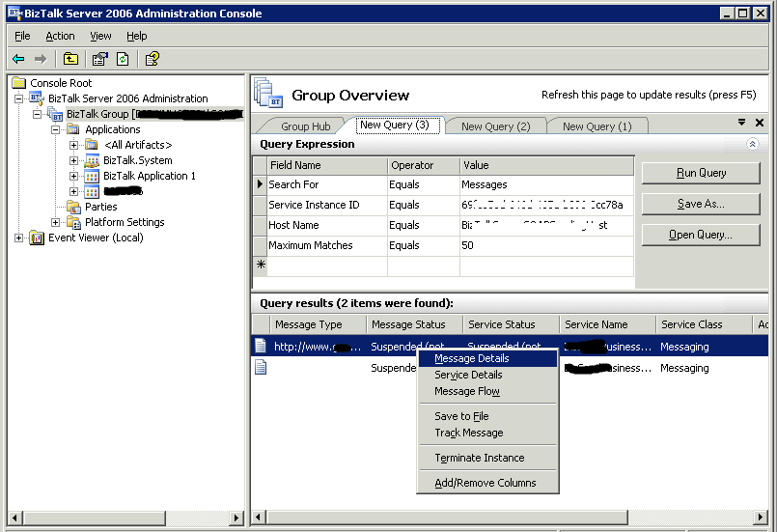777x532 pixels.
Task: Sort by the Service Class column header
Action: [704, 324]
